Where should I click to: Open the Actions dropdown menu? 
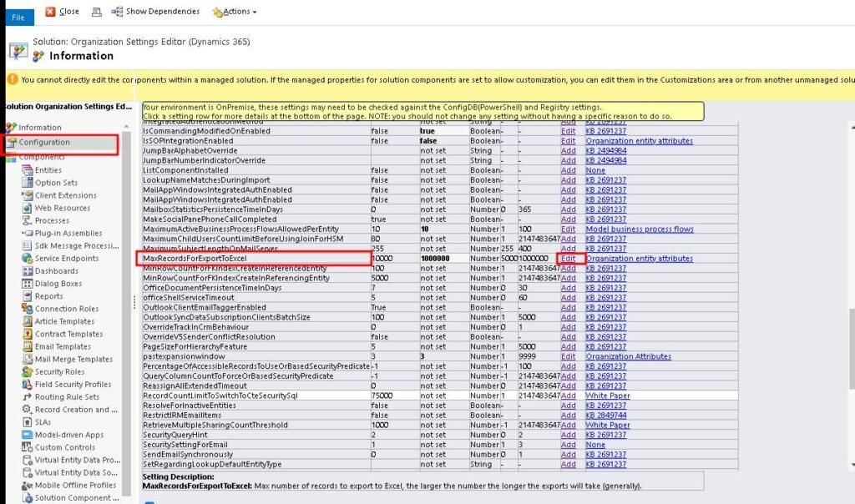235,12
